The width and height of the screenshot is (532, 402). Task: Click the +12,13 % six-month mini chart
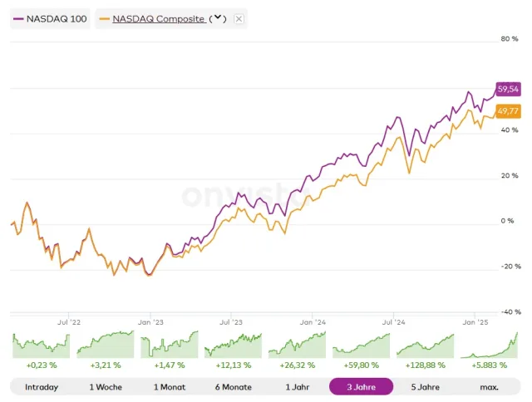click(233, 345)
